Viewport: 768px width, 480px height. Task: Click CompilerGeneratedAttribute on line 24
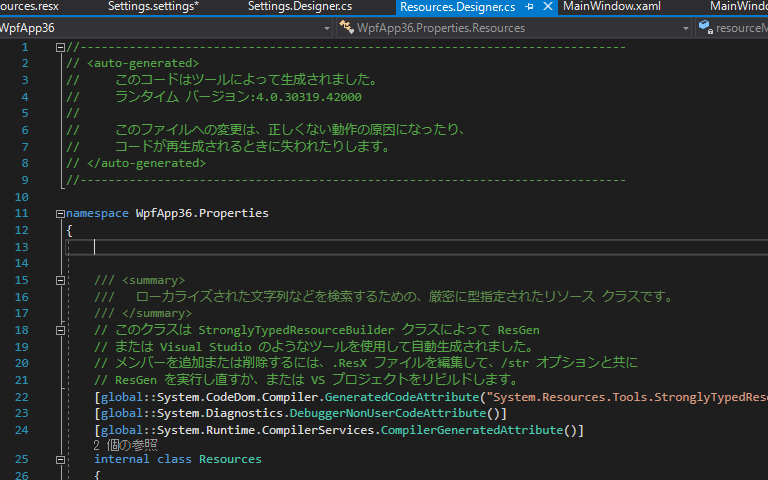point(472,430)
